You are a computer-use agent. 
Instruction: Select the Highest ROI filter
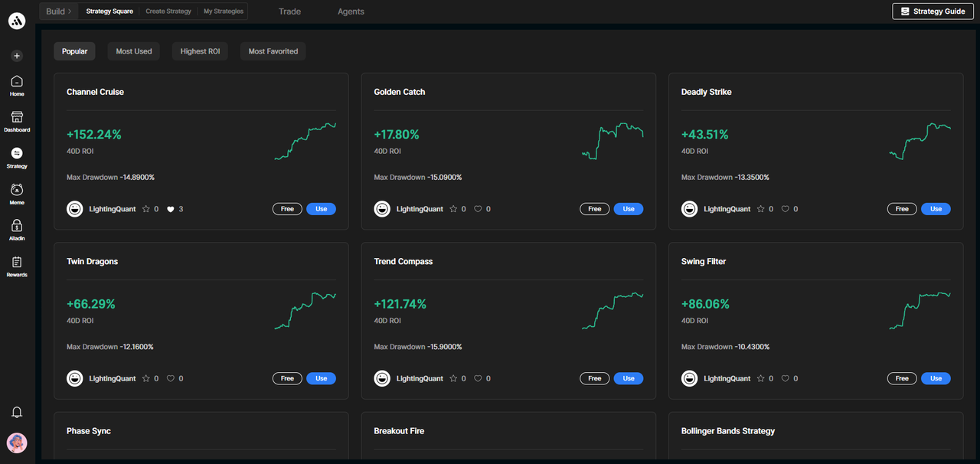click(200, 51)
